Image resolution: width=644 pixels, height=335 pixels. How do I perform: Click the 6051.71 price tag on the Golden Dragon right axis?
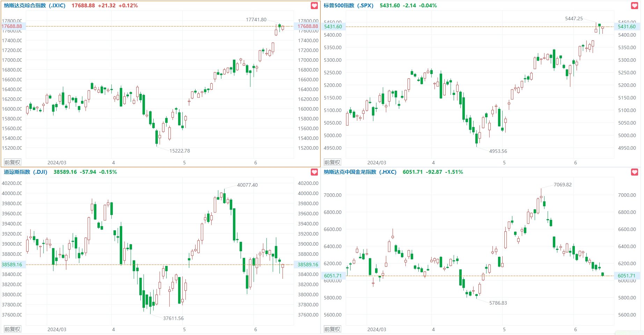click(x=627, y=276)
